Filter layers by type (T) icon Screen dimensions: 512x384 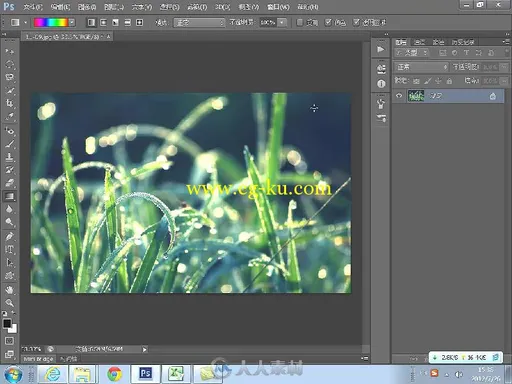pos(466,53)
